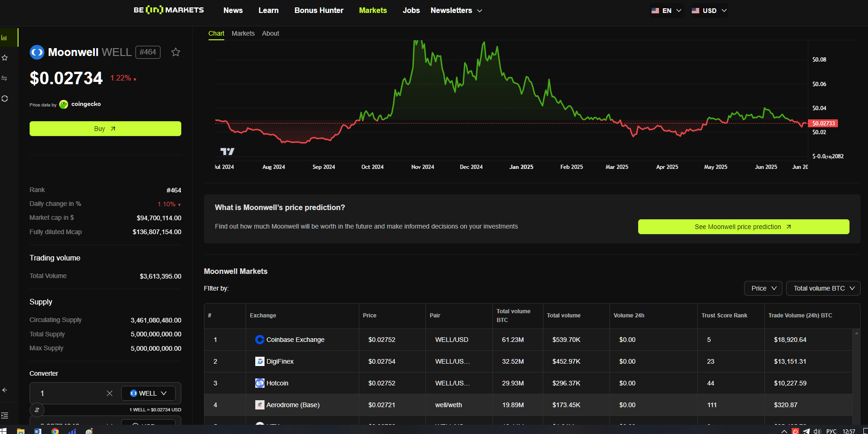Click the circular refresh icon in left sidebar

pyautogui.click(x=5, y=99)
